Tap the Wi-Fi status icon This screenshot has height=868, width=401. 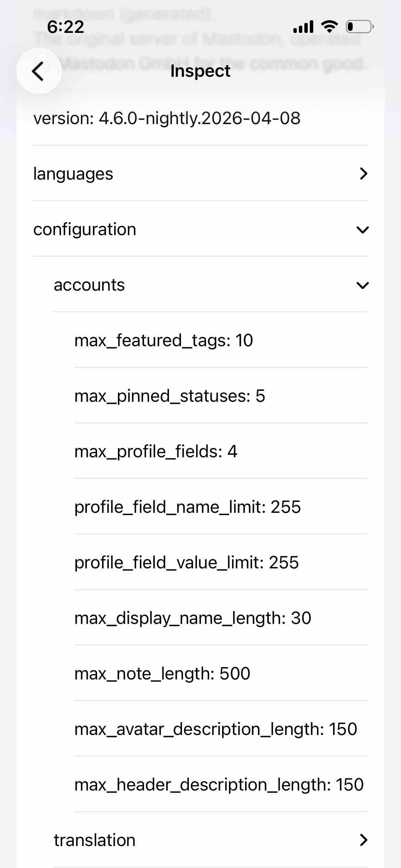[x=329, y=26]
